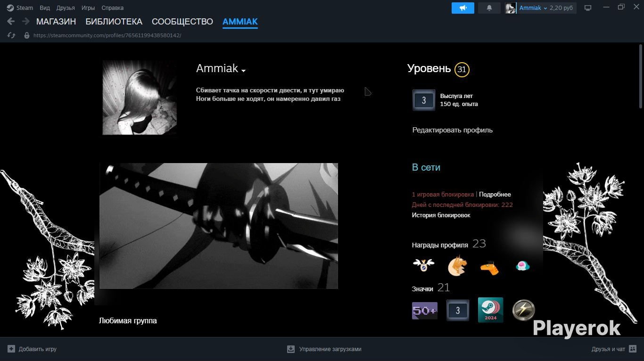Click the large profile avatar image
This screenshot has height=361, width=644.
(x=140, y=98)
